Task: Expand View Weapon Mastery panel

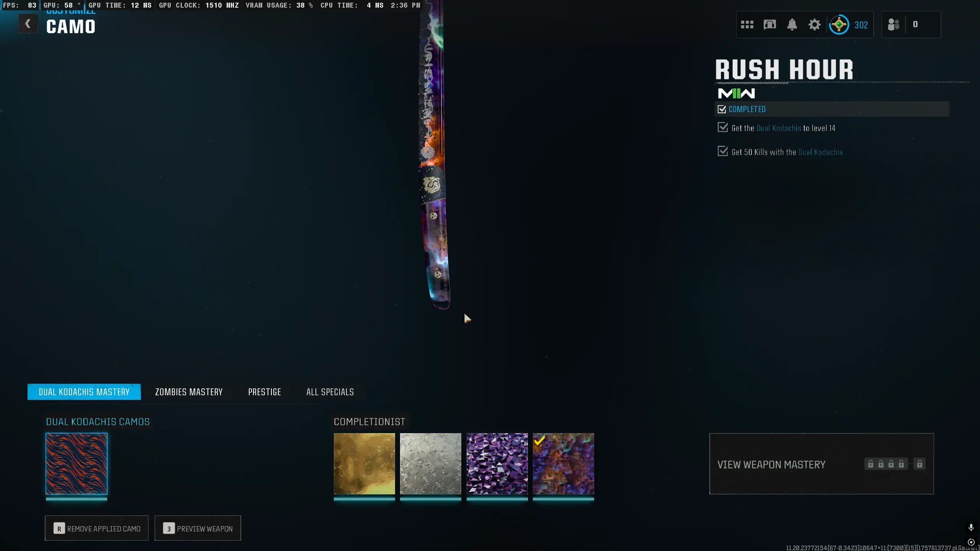Action: click(822, 464)
